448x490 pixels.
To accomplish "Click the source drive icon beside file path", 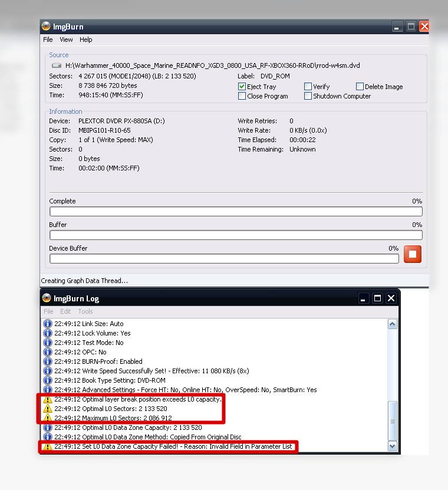I will (x=57, y=65).
